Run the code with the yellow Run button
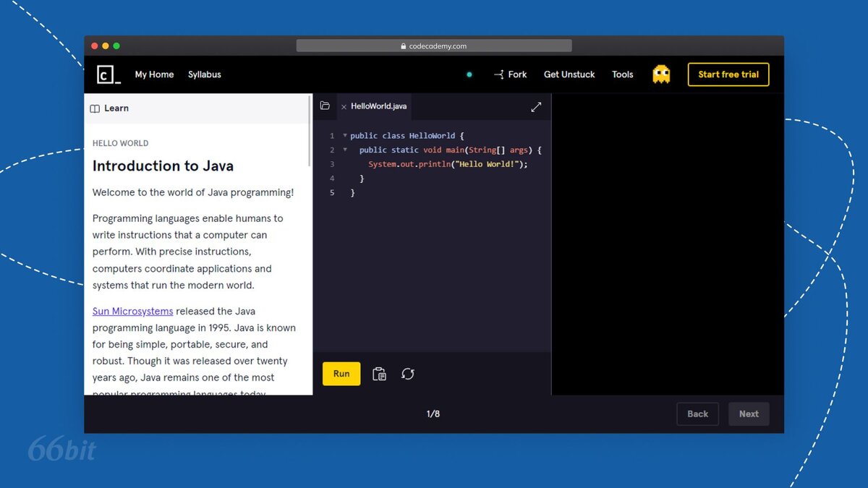Screen dimensions: 868x488 pos(341,374)
